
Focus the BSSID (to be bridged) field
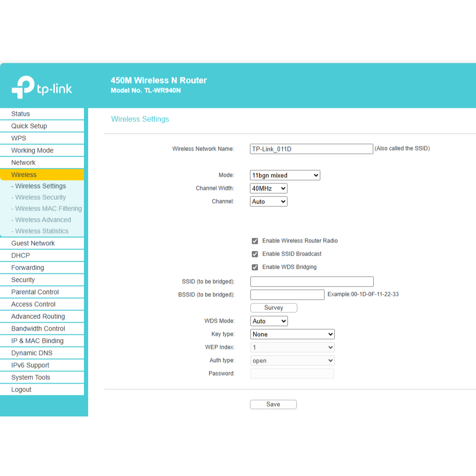pyautogui.click(x=287, y=295)
